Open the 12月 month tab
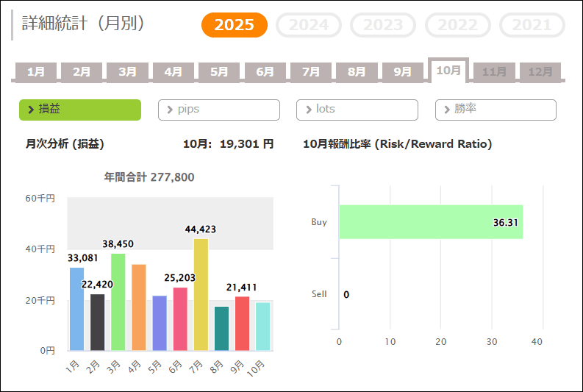Viewport: 583px width, 392px height. tap(540, 72)
